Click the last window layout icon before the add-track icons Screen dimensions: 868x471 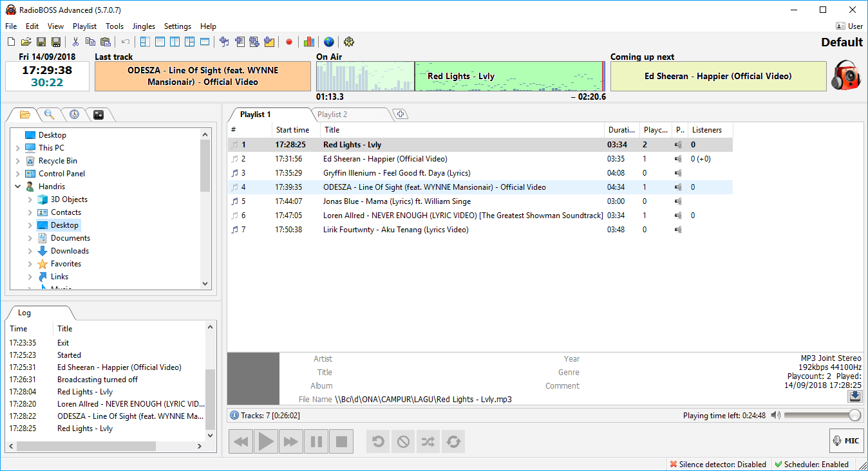pos(205,42)
